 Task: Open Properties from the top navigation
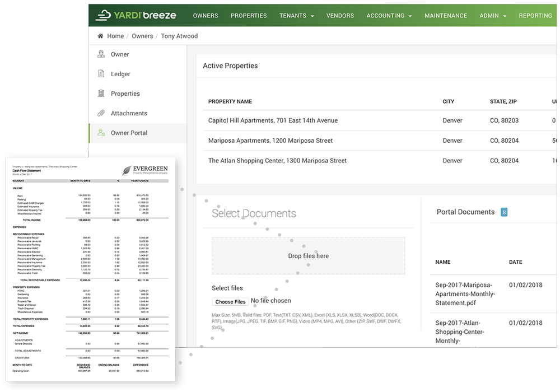click(x=249, y=16)
